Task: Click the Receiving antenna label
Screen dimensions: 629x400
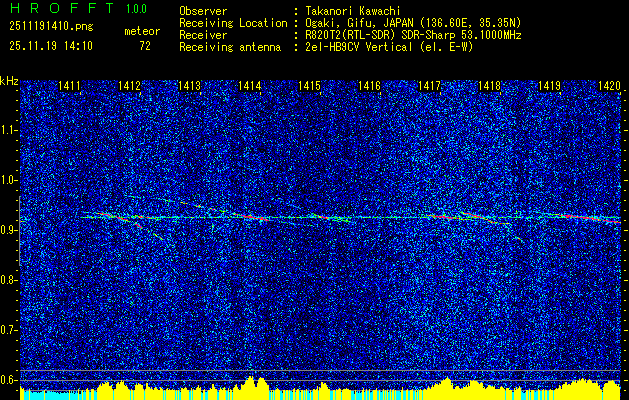Action: coord(230,47)
